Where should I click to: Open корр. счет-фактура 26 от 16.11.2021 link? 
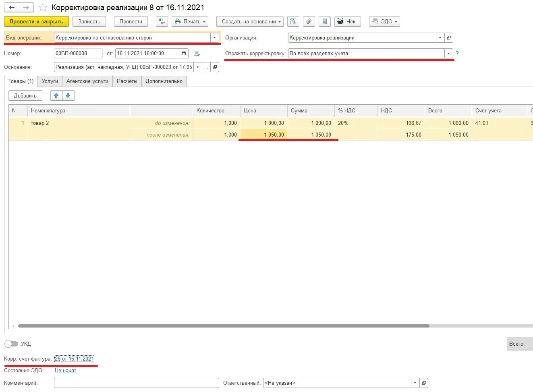tap(75, 359)
